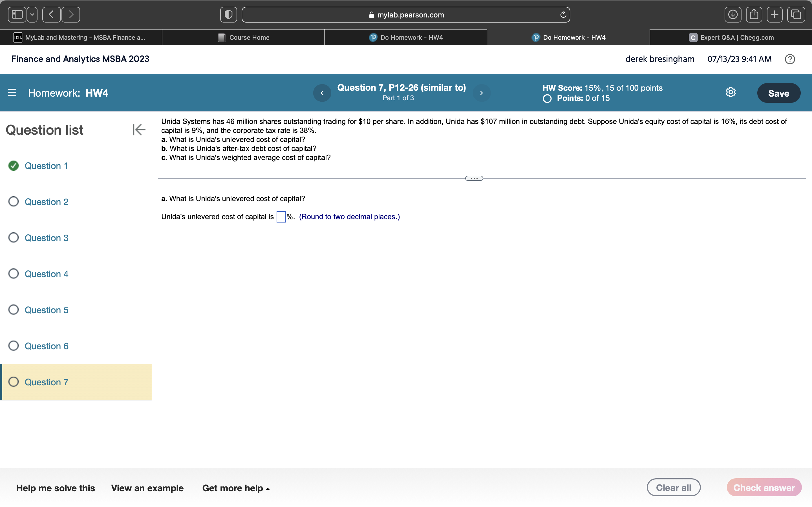
Task: Navigate to previous question using arrow
Action: tap(322, 92)
